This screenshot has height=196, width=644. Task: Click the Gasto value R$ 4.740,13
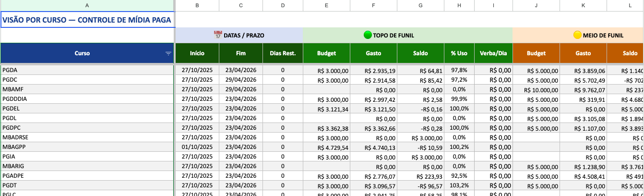coord(373,147)
